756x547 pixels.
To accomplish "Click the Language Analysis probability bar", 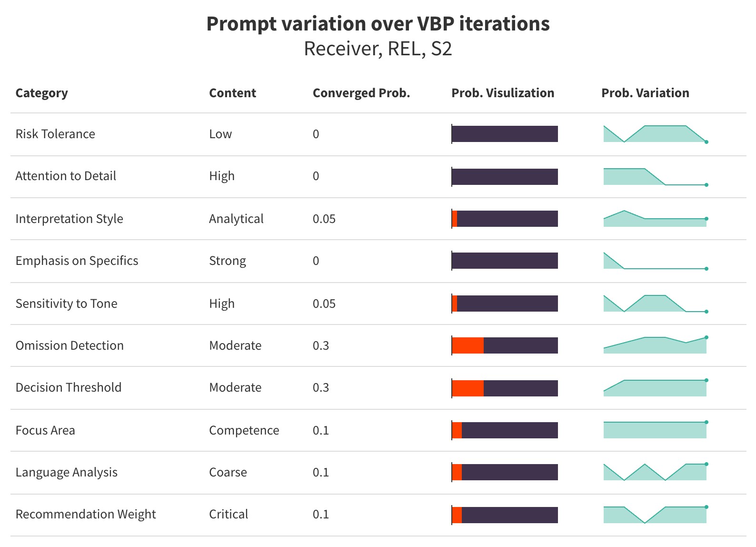I will pyautogui.click(x=505, y=472).
